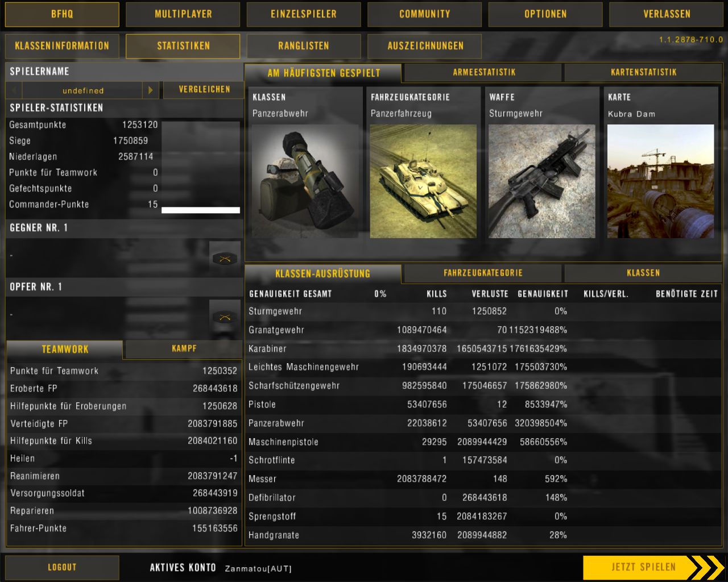Click the white progress bar under player statistics

200,210
